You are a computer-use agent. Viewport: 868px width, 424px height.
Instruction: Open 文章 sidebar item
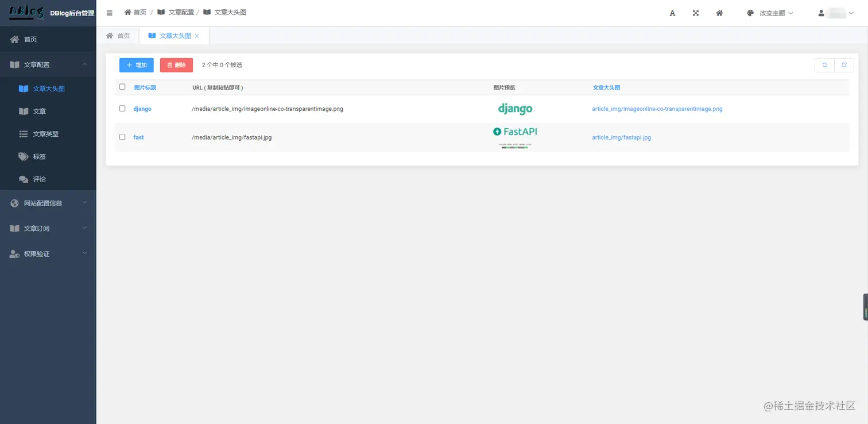[48, 111]
